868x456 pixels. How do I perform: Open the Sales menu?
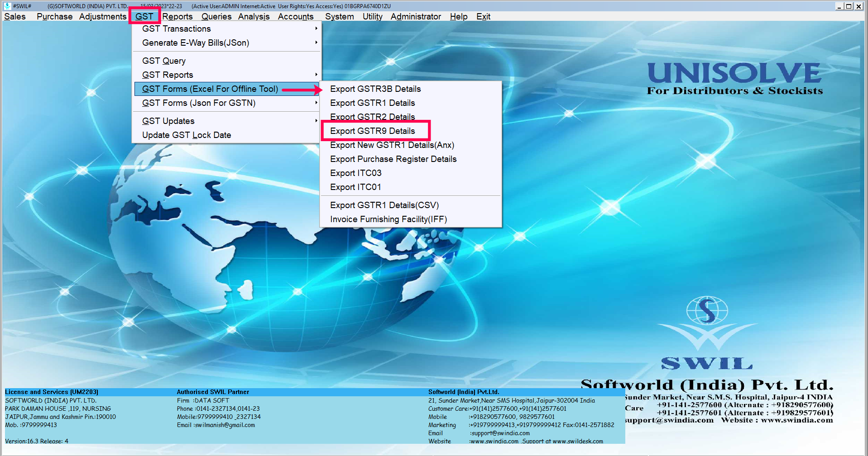click(15, 16)
